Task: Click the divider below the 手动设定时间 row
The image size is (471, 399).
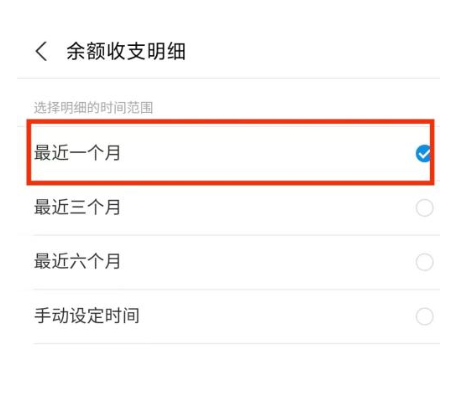Action: click(x=237, y=343)
